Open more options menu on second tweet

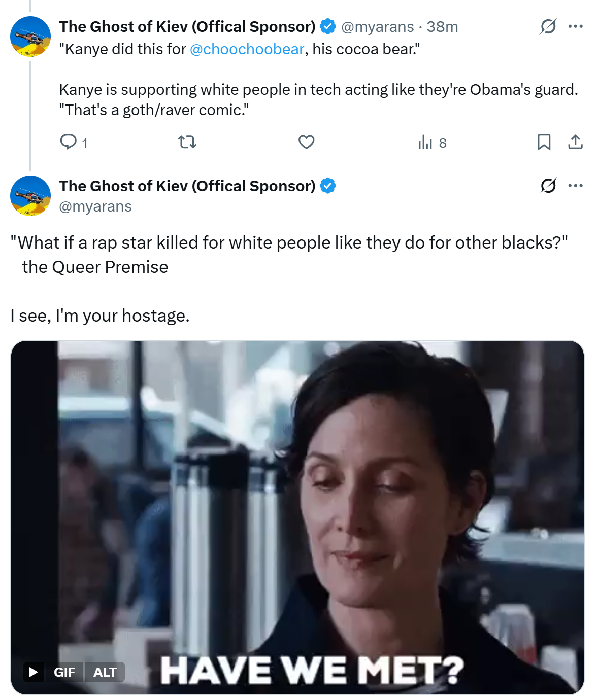coord(575,186)
